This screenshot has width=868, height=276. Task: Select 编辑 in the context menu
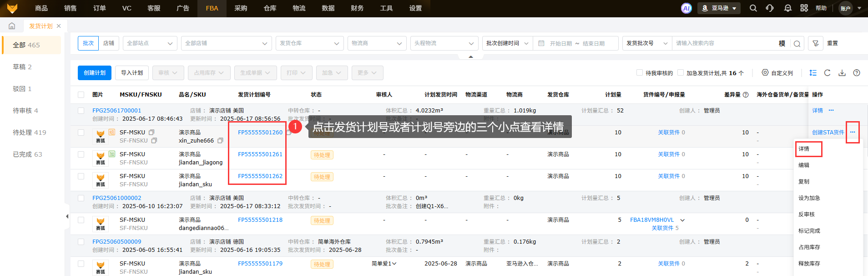pyautogui.click(x=804, y=165)
